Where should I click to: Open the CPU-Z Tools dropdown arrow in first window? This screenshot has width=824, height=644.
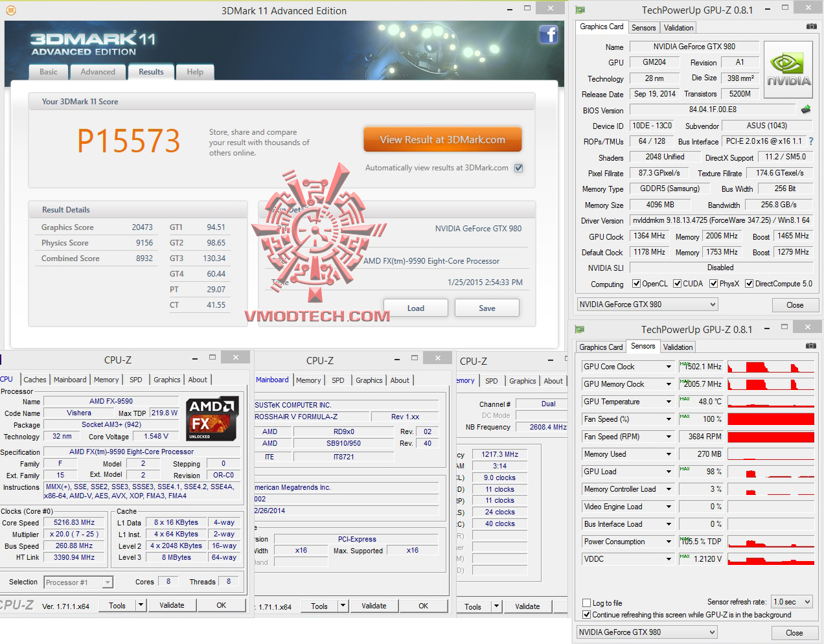[141, 605]
